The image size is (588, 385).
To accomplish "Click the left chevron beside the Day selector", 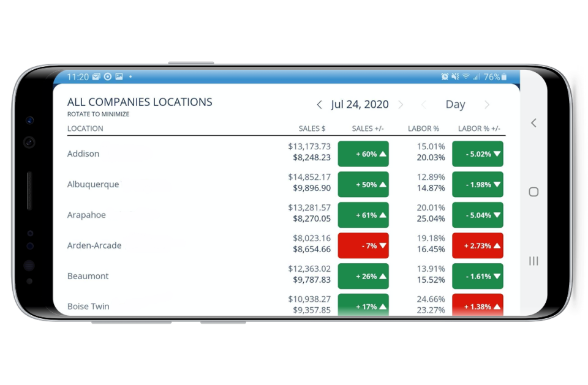I will (x=423, y=105).
